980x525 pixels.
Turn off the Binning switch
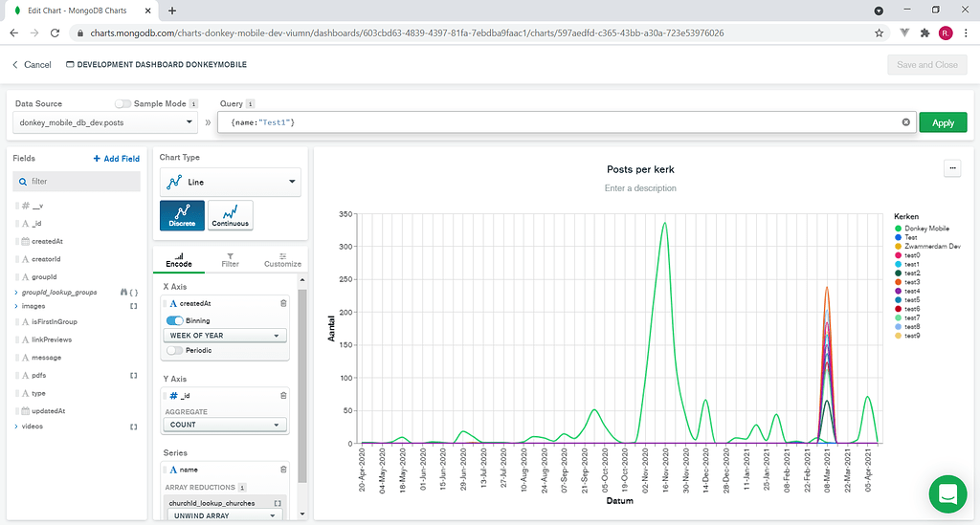175,320
